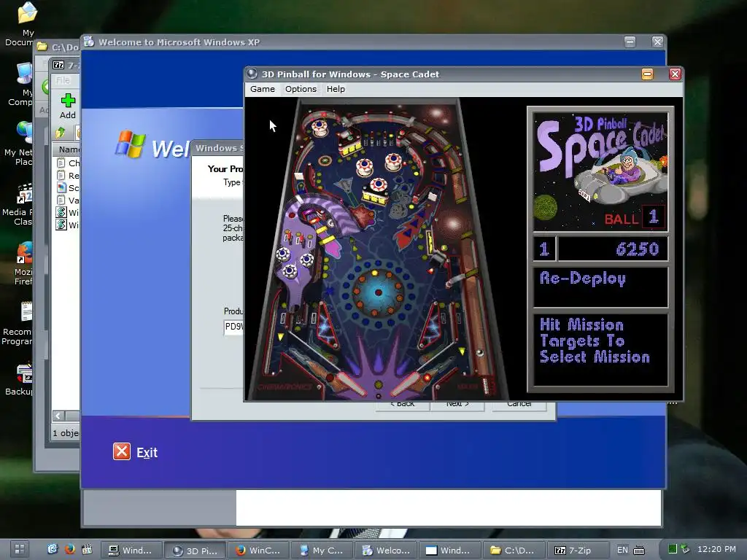The width and height of the screenshot is (747, 560).
Task: Click the Back button in setup dialog
Action: [x=403, y=405]
